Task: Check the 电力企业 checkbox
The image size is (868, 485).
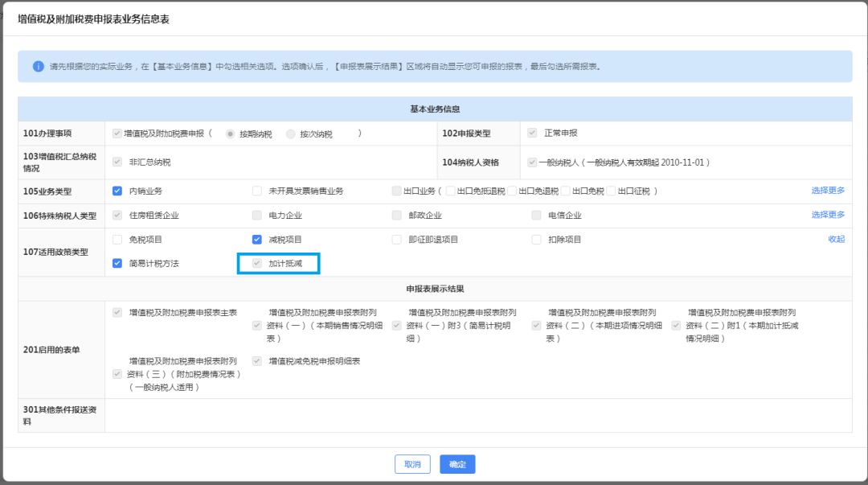Action: pos(257,215)
